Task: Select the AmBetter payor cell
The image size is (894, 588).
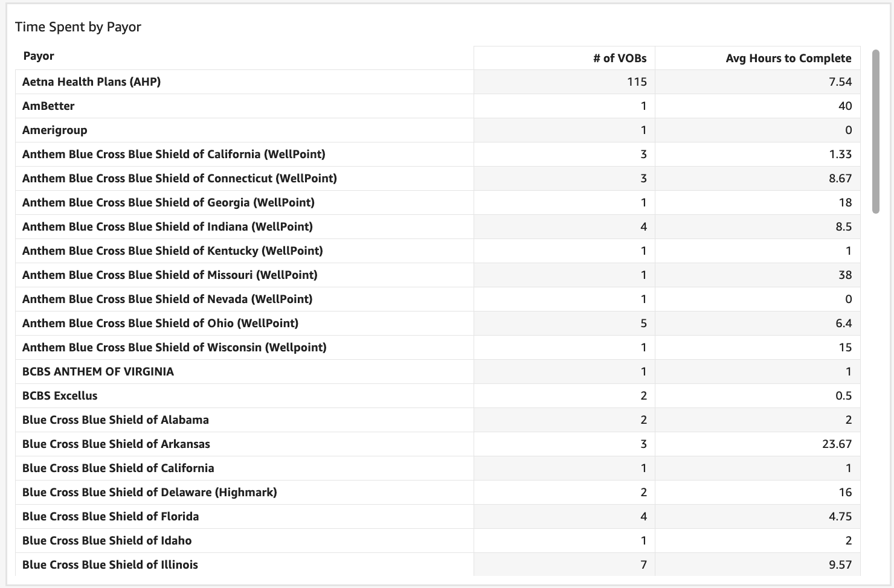Action: click(48, 106)
